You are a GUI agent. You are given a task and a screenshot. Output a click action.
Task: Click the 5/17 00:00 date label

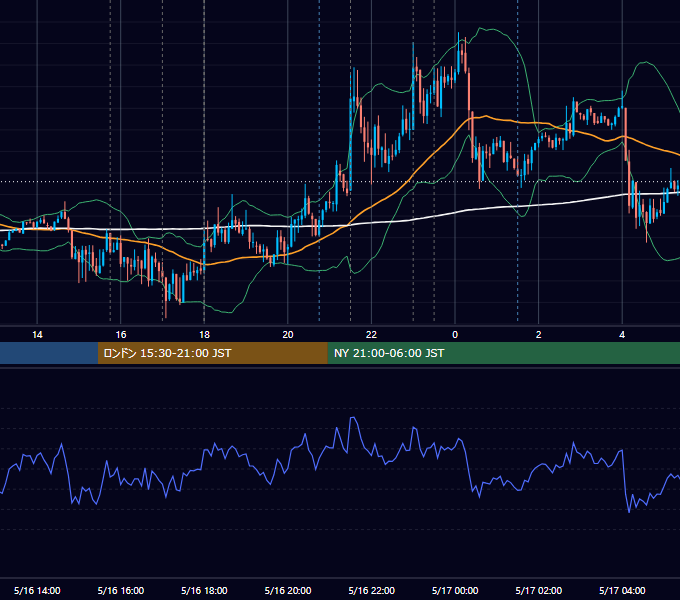(455, 590)
